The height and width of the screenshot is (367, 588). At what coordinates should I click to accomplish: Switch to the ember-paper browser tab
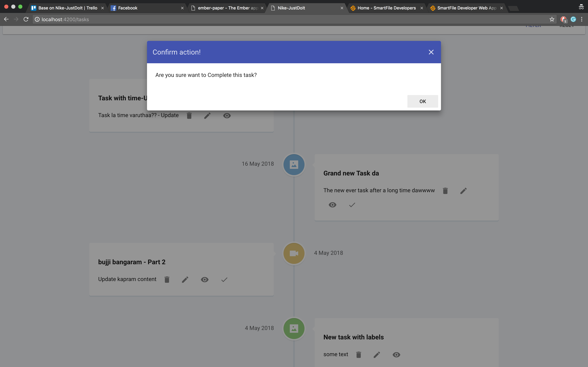click(x=227, y=8)
